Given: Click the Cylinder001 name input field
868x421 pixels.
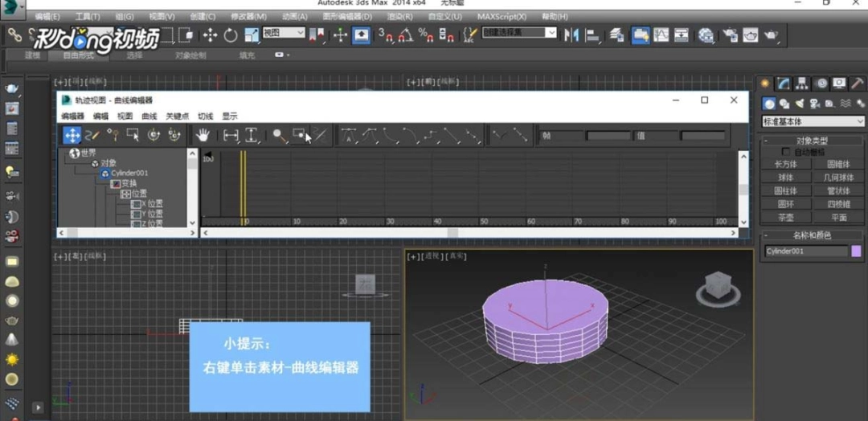Looking at the screenshot, I should tap(806, 251).
